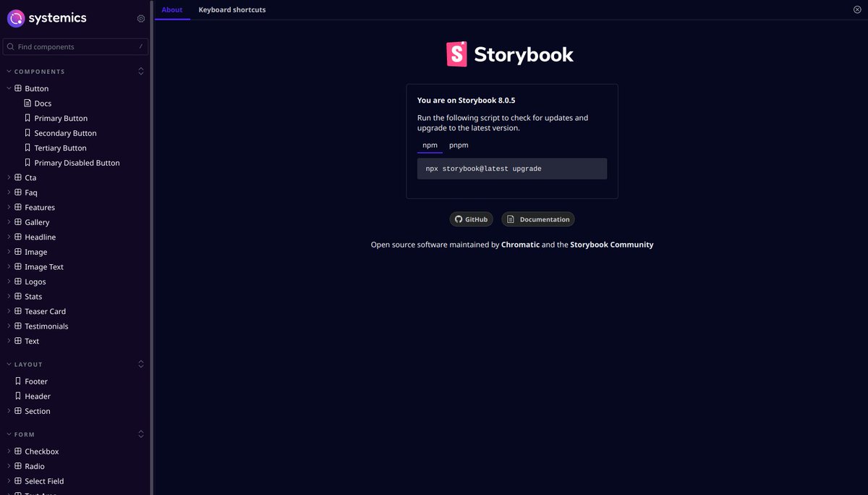Screen dimensions: 868x495
Task: Click the Primary Disabled Button bookmark icon
Action: (x=27, y=163)
